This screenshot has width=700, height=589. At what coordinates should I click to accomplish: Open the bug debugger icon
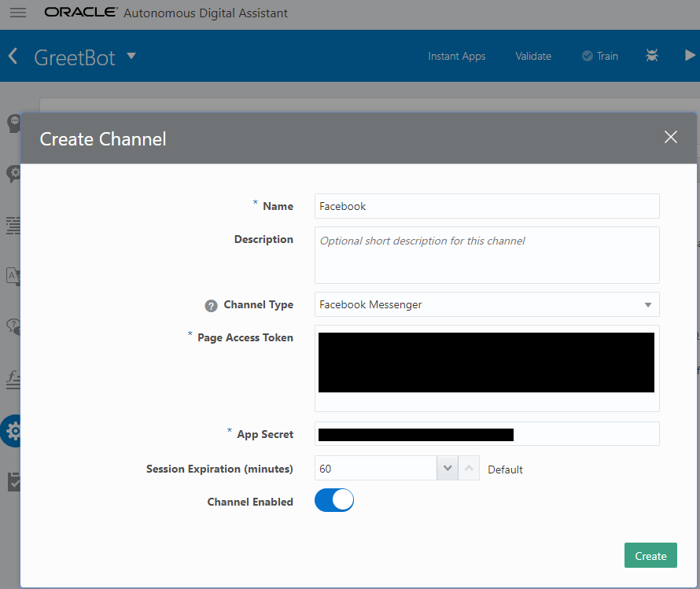click(652, 55)
